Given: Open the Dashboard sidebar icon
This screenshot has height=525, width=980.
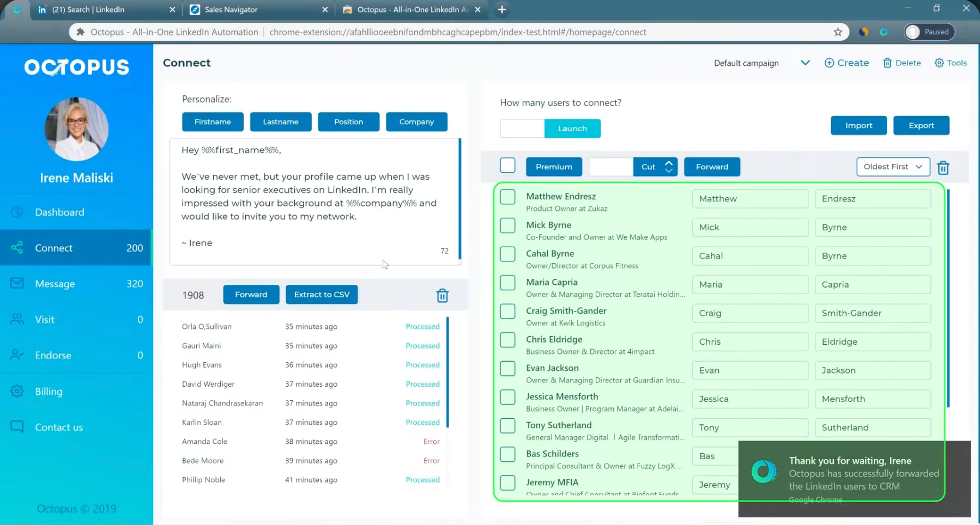Looking at the screenshot, I should coord(17,212).
